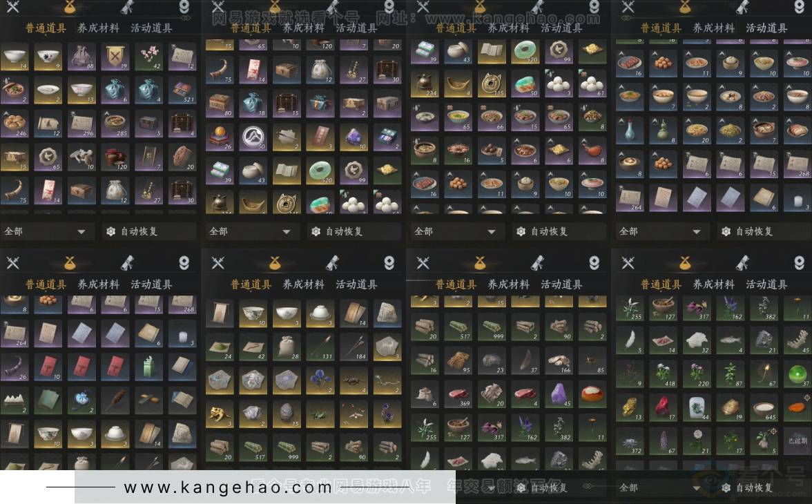Click the gold ore nugget with count 13
This screenshot has width=812, height=504.
[x=630, y=407]
